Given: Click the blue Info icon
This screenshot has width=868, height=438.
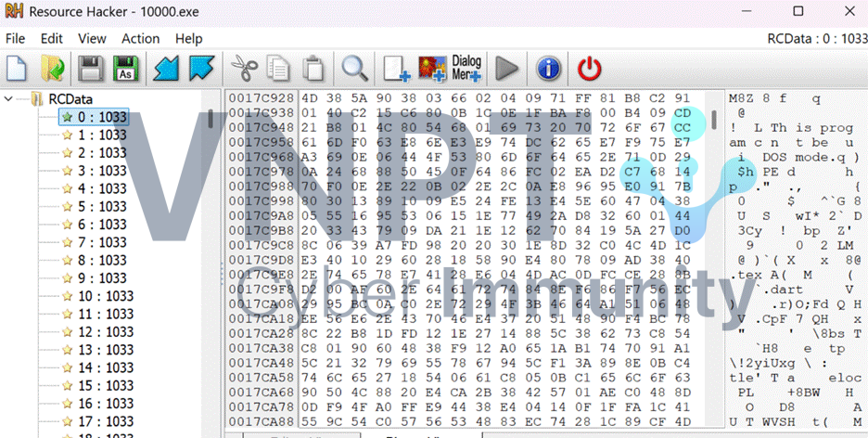Looking at the screenshot, I should 548,68.
